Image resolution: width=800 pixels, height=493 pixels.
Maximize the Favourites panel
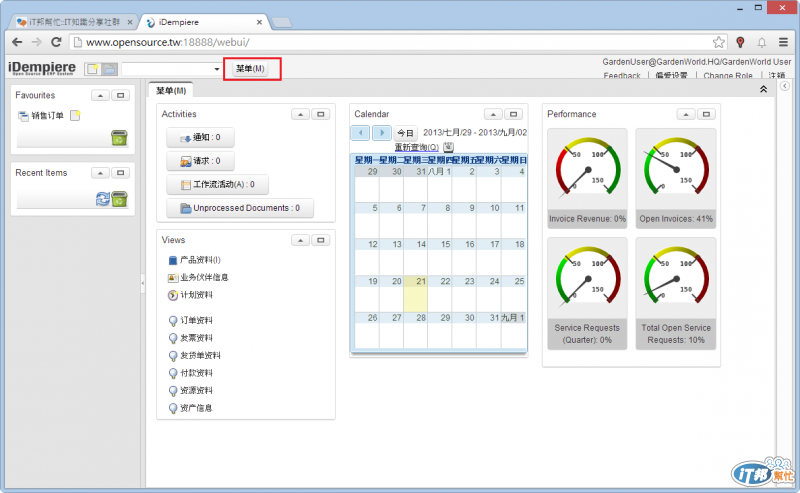120,95
